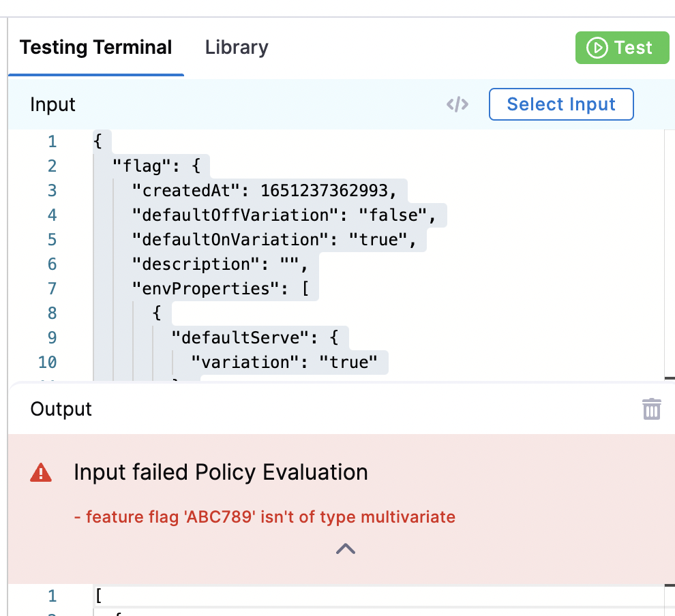Click the Select Input button
The image size is (675, 616).
561,104
